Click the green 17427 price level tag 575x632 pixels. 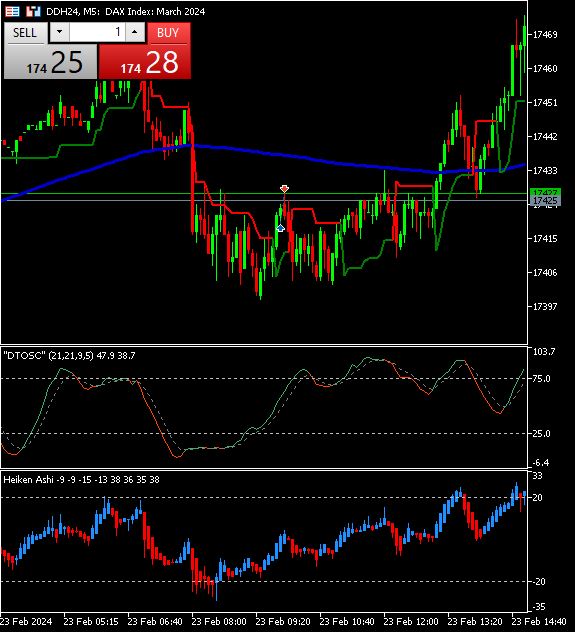(x=545, y=192)
